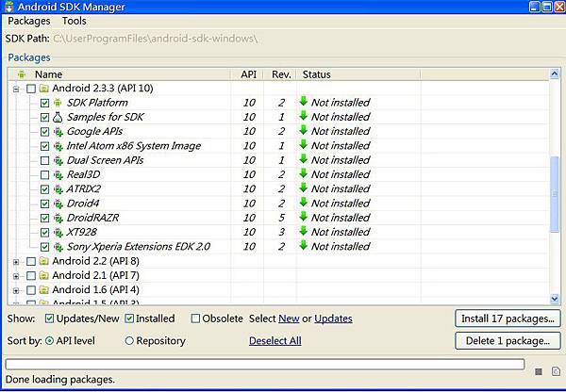Click the folder icon of Android 1.6 (API 4)
The image size is (566, 392).
(44, 290)
